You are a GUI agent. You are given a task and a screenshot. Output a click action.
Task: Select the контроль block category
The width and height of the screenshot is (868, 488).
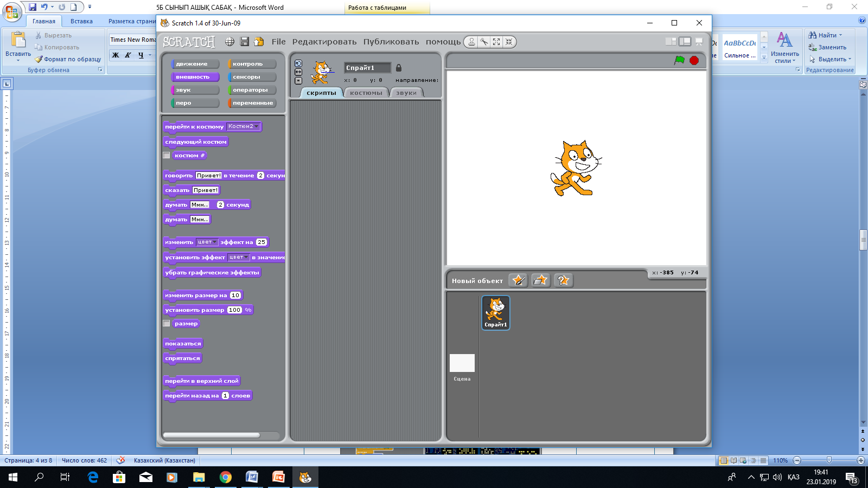pyautogui.click(x=252, y=64)
